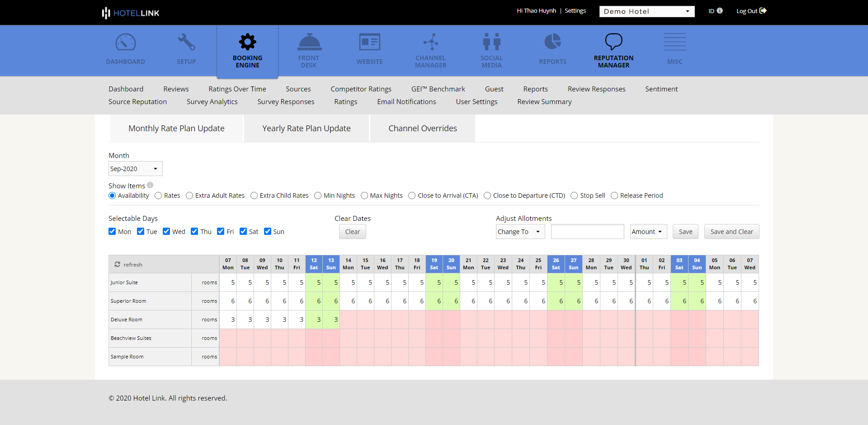The height and width of the screenshot is (425, 868).
Task: Click the refresh icon above the room grid
Action: point(118,264)
